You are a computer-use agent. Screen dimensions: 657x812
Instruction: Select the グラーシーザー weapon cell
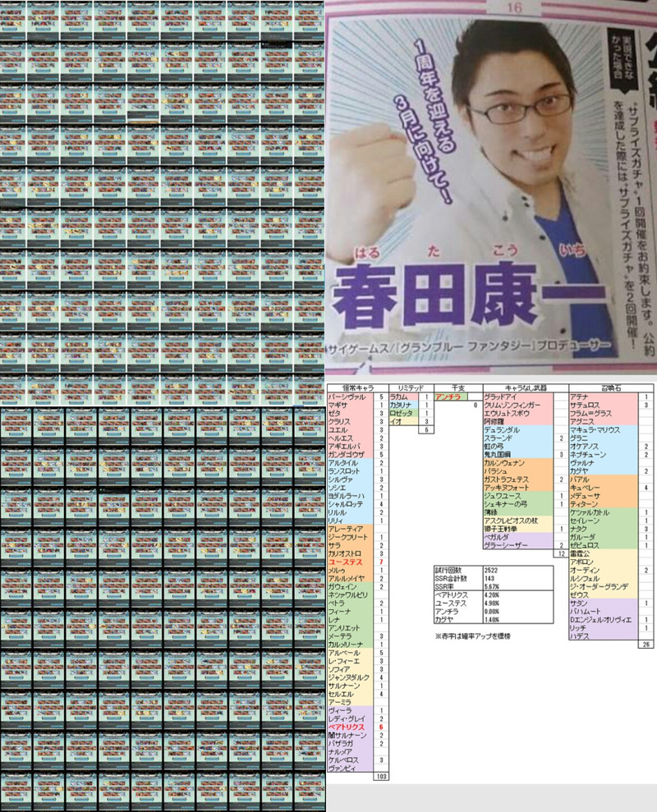(518, 545)
